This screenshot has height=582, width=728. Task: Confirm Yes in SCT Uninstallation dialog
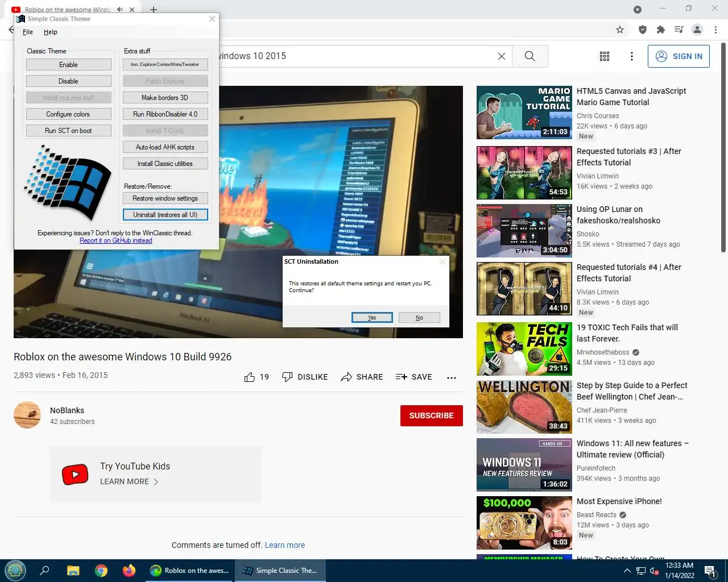pyautogui.click(x=372, y=318)
